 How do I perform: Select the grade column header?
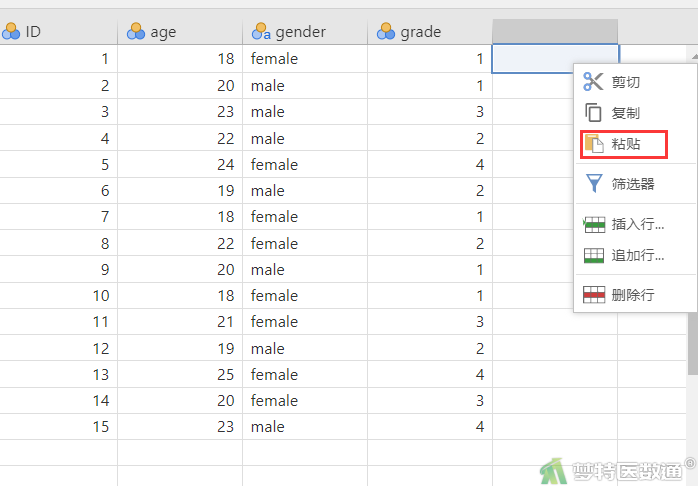[430, 32]
